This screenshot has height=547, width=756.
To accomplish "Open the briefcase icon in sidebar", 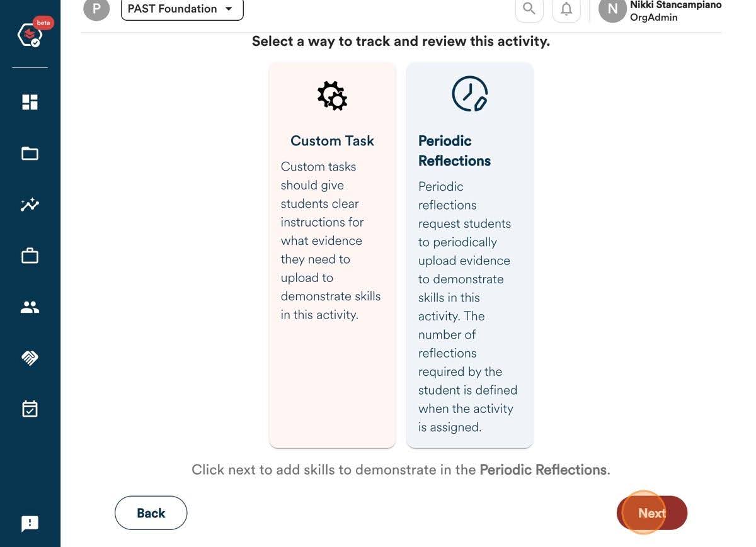I will click(30, 256).
